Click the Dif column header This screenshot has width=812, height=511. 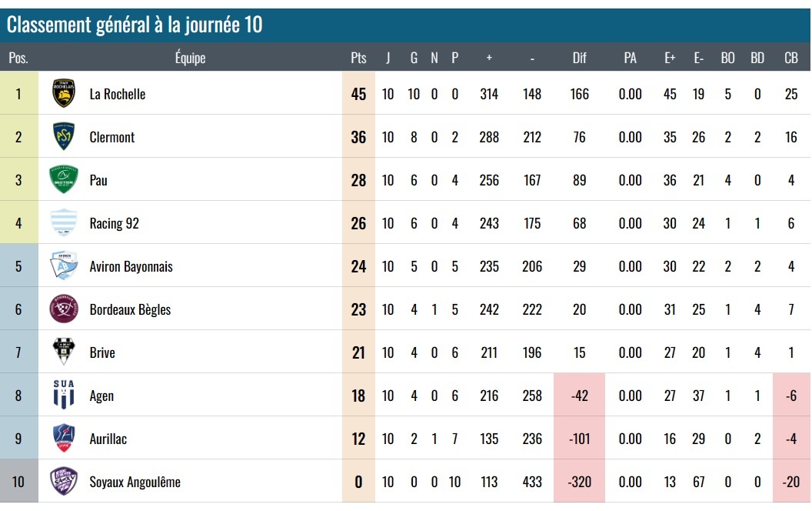[x=579, y=58]
